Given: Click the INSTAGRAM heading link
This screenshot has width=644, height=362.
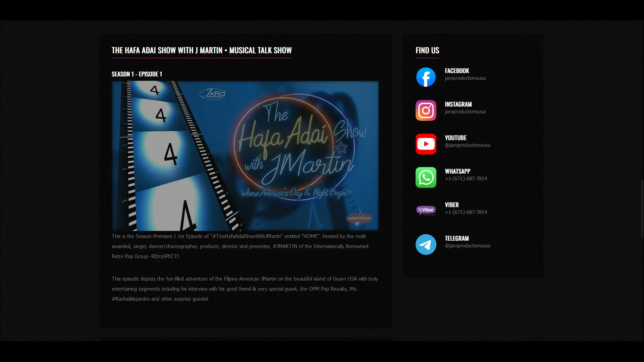Looking at the screenshot, I should (458, 104).
